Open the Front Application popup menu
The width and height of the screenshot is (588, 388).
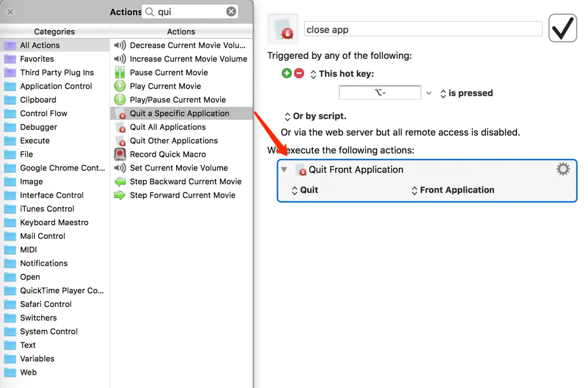453,190
